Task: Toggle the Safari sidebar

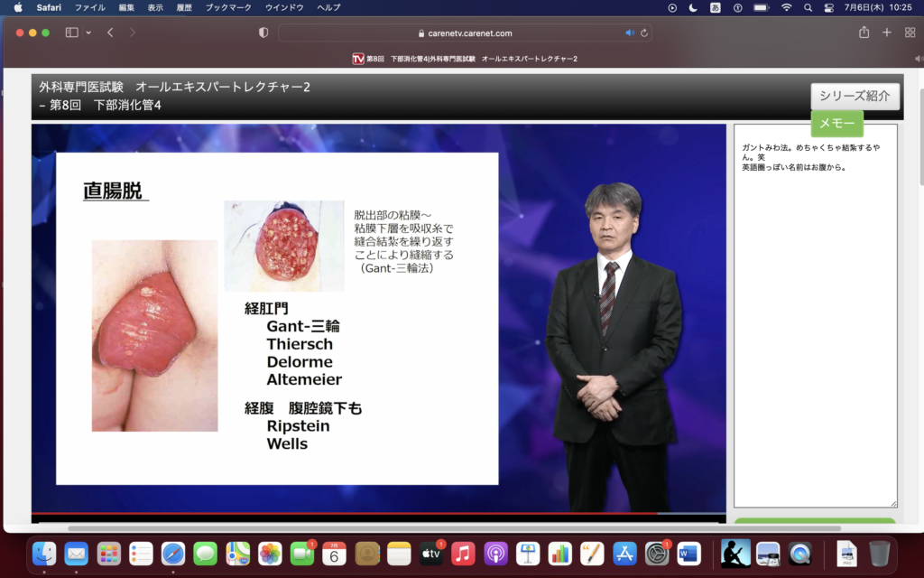Action: [71, 33]
